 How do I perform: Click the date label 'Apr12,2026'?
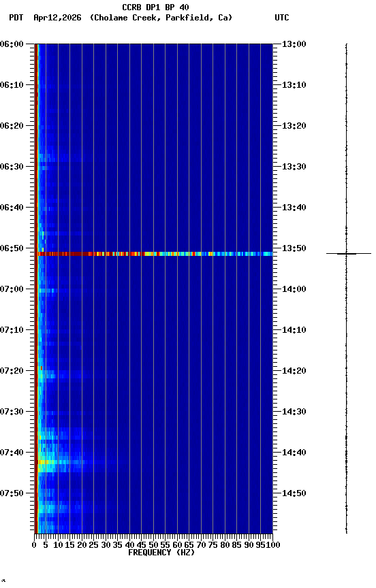pyautogui.click(x=57, y=18)
